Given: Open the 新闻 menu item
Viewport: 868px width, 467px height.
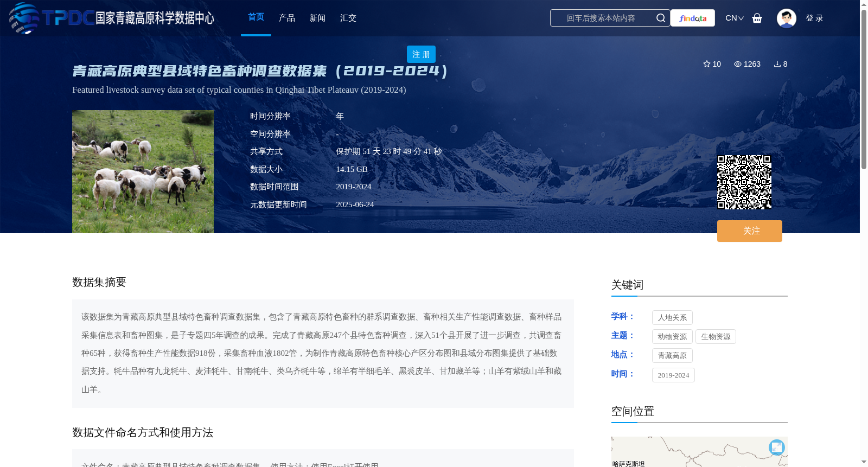Looking at the screenshot, I should pyautogui.click(x=317, y=18).
